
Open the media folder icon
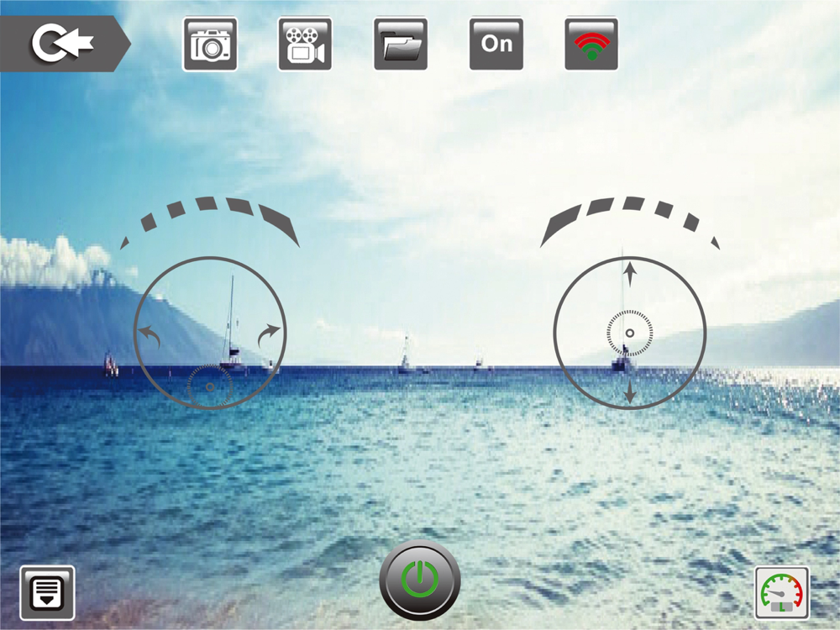(401, 44)
